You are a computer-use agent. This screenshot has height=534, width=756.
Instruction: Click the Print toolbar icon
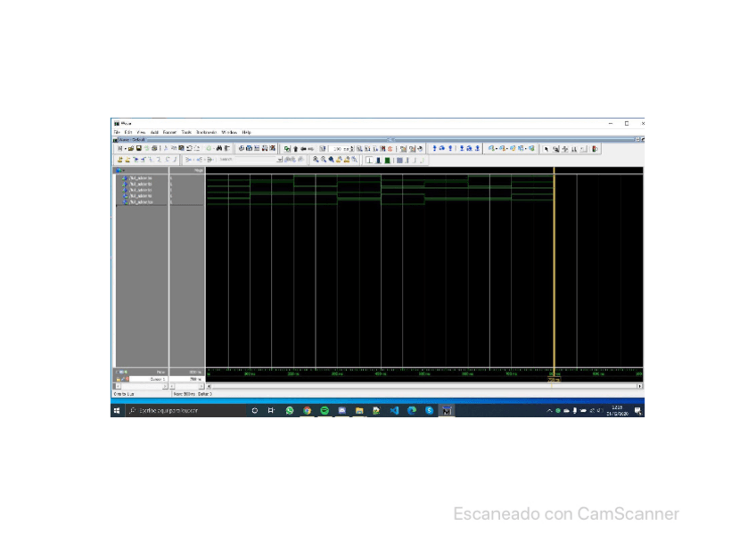pyautogui.click(x=154, y=149)
